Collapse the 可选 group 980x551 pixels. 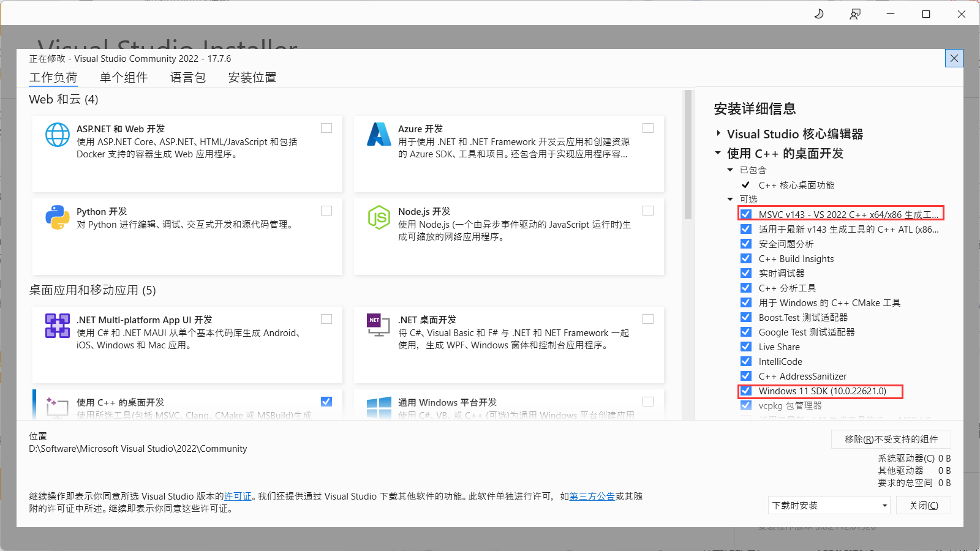click(x=730, y=200)
